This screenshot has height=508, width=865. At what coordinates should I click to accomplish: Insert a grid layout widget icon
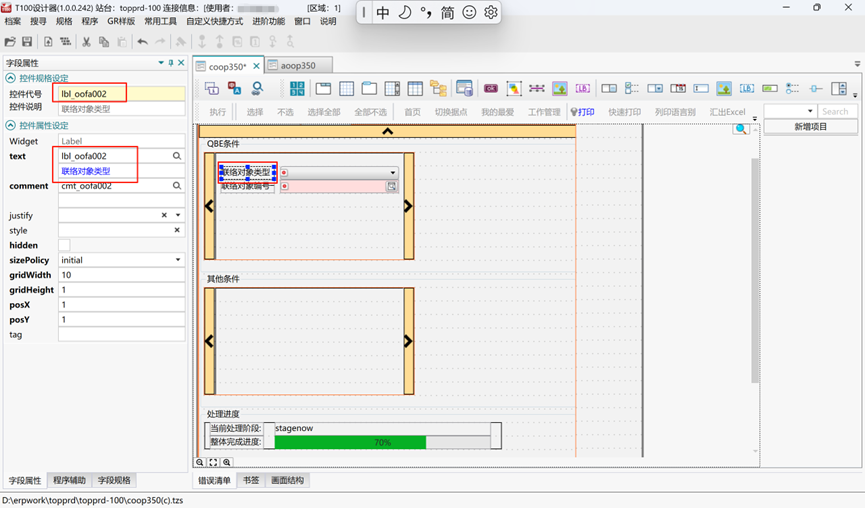click(346, 88)
